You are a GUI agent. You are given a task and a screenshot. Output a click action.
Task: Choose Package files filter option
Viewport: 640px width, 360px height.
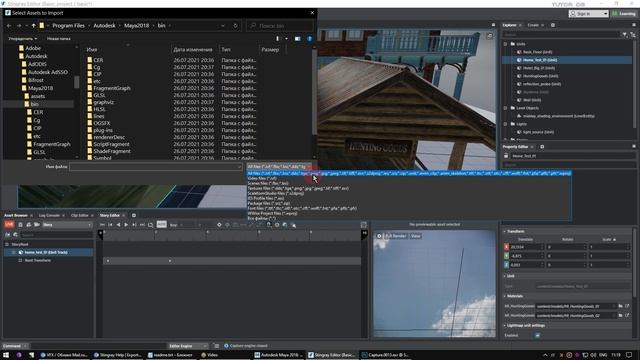point(269,203)
